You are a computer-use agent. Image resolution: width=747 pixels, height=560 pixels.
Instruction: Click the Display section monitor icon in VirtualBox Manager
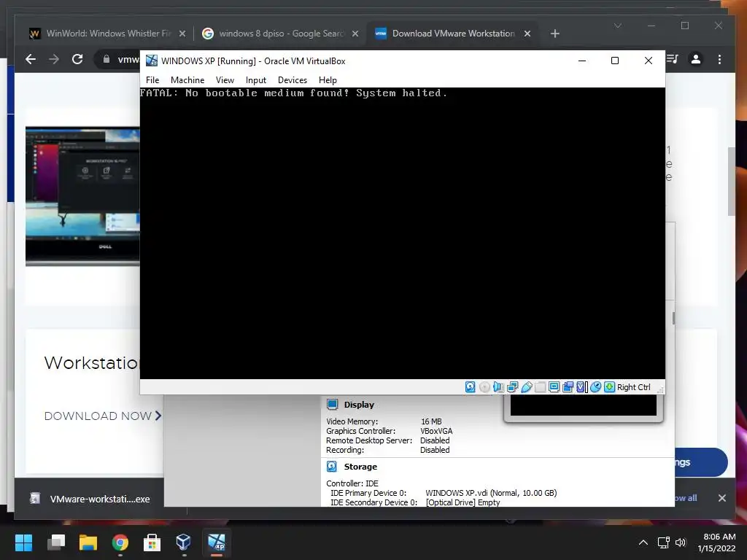tap(332, 405)
